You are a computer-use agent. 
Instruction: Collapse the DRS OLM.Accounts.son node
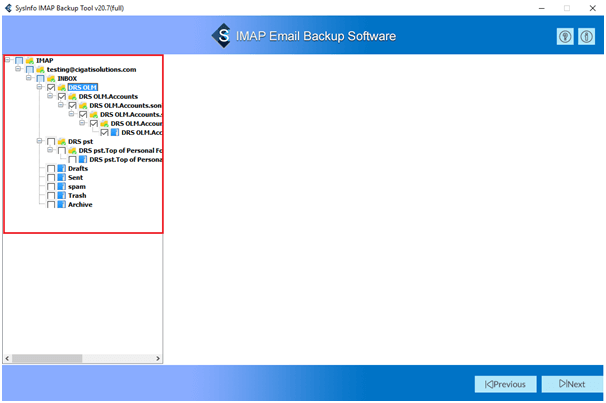[x=61, y=105]
